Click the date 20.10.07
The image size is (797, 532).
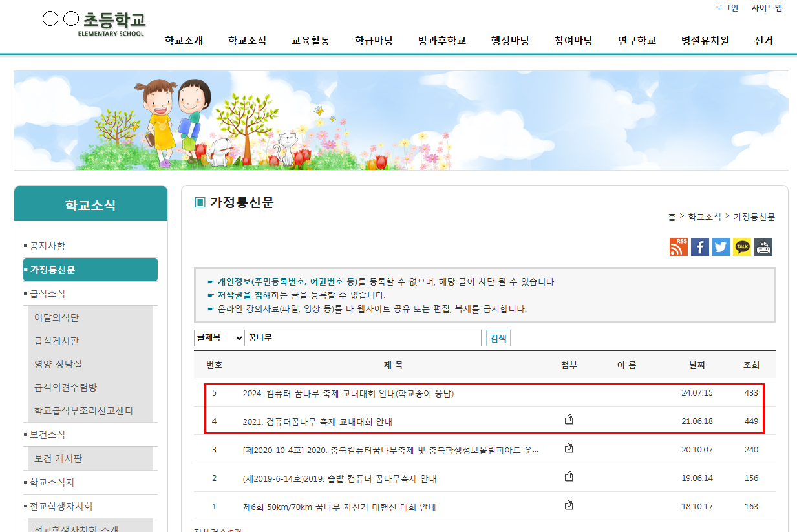[x=697, y=450]
